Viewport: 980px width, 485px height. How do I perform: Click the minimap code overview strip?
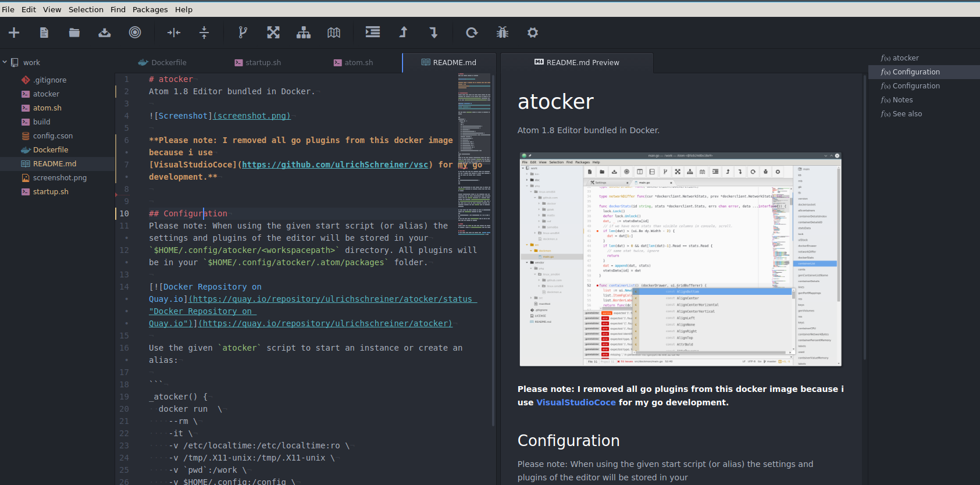[x=474, y=154]
